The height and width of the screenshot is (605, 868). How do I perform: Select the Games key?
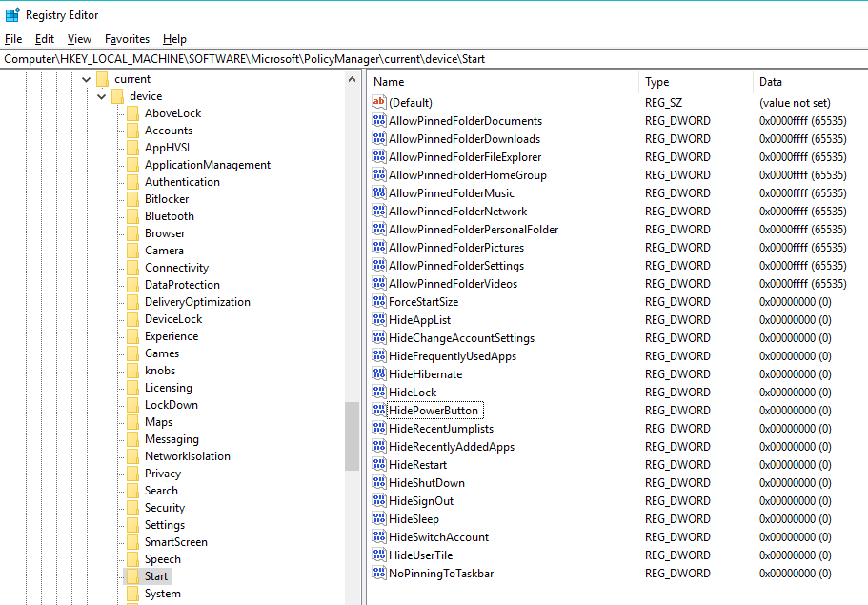point(162,353)
